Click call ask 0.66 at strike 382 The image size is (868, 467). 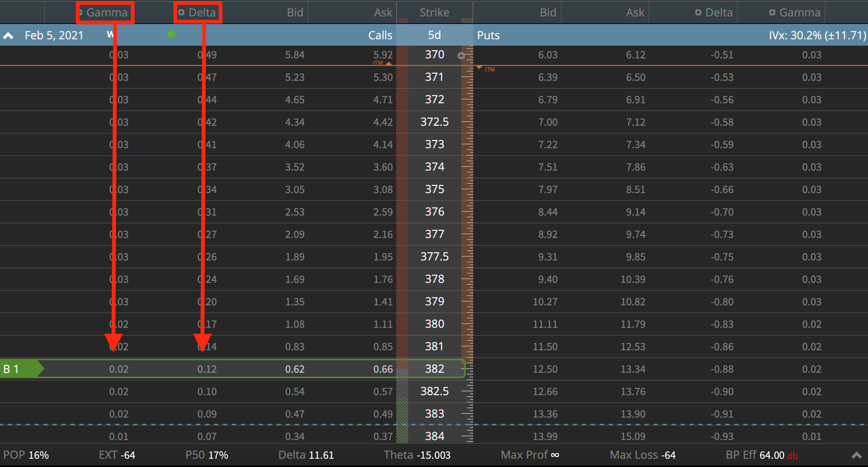point(383,369)
